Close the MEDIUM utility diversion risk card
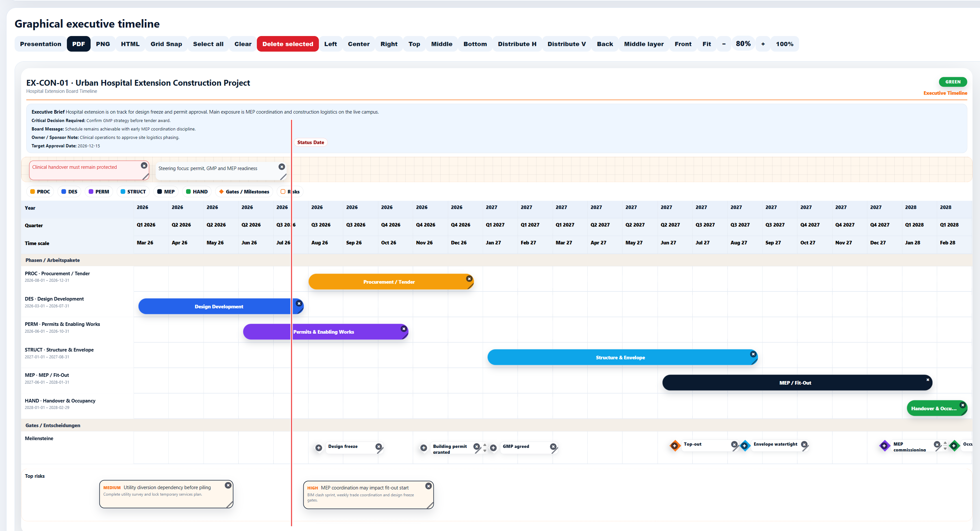This screenshot has width=980, height=531. (228, 485)
